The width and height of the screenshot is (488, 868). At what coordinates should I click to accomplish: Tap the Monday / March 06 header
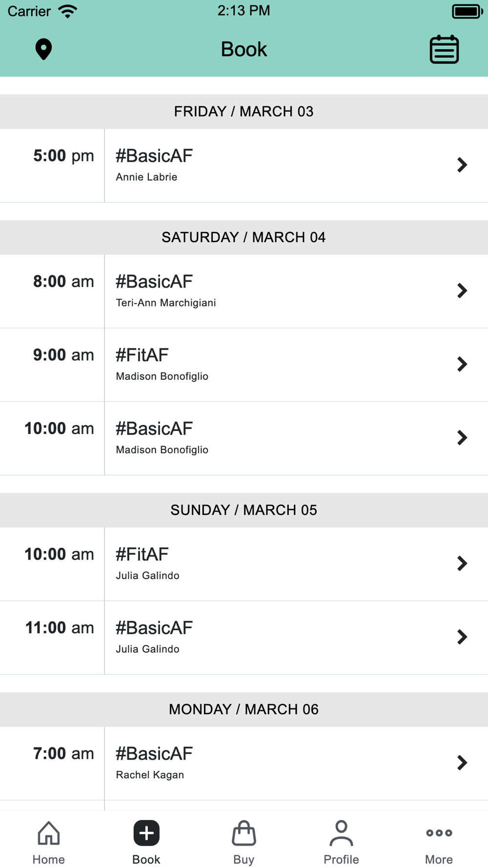point(244,709)
